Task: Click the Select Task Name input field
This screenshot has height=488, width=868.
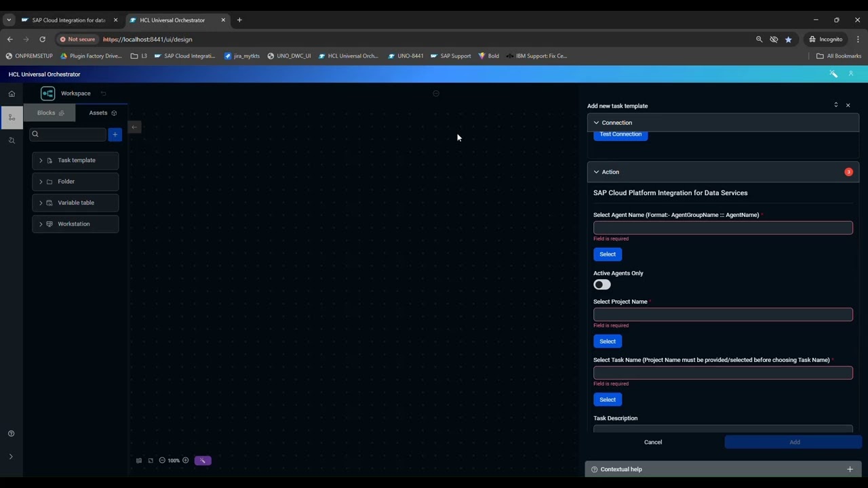Action: pyautogui.click(x=723, y=373)
